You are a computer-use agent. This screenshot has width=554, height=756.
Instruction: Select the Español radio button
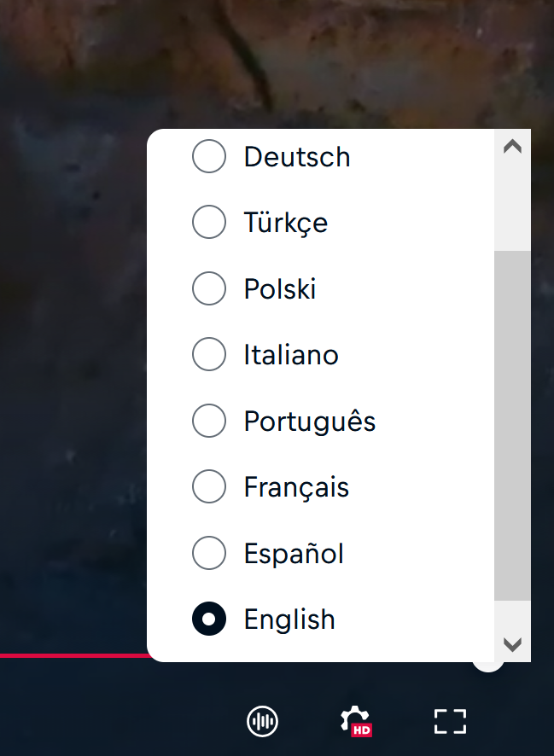pyautogui.click(x=209, y=554)
